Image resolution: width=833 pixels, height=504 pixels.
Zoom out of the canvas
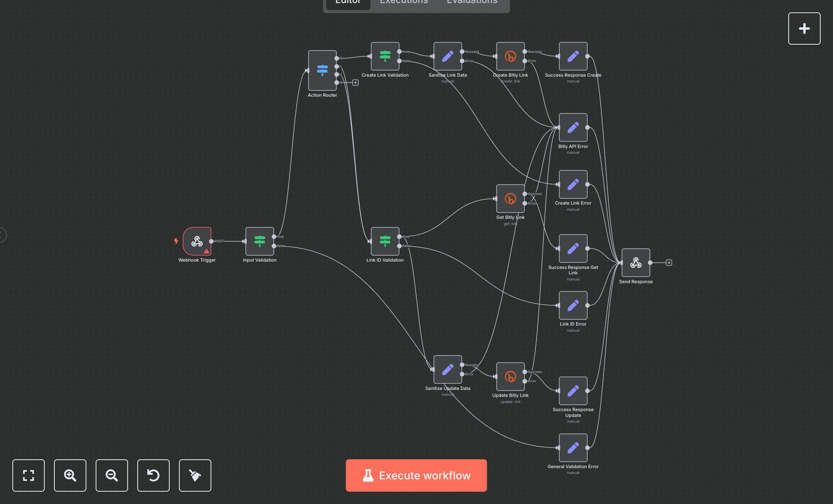111,475
